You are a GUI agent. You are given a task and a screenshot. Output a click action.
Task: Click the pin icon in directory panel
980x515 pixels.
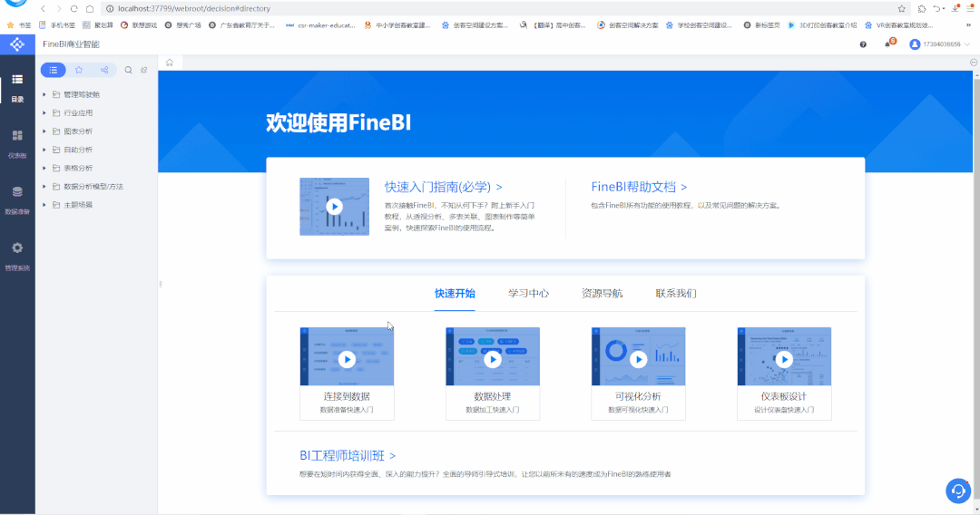pyautogui.click(x=144, y=70)
